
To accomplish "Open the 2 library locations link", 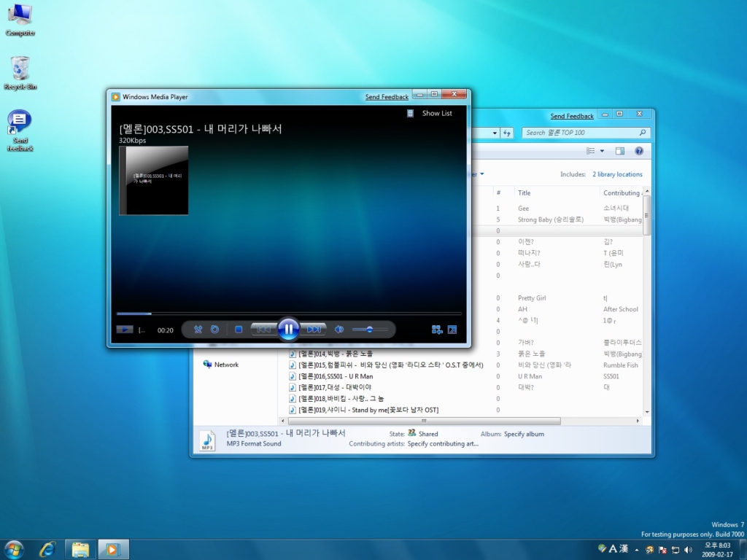I will tap(617, 174).
